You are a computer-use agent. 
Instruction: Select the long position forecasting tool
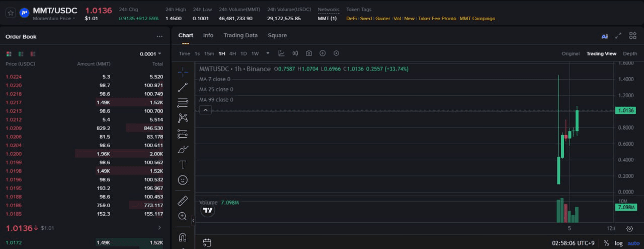[183, 134]
